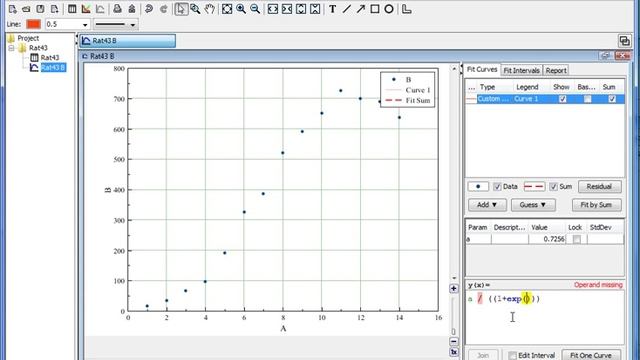Click the Custom type cell in curves list
This screenshot has width=640, height=360.
(x=494, y=99)
